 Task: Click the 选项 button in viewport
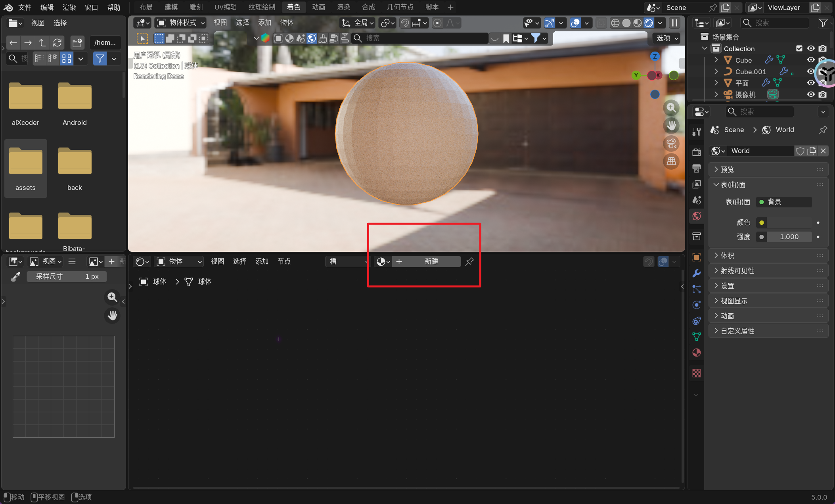(x=667, y=38)
